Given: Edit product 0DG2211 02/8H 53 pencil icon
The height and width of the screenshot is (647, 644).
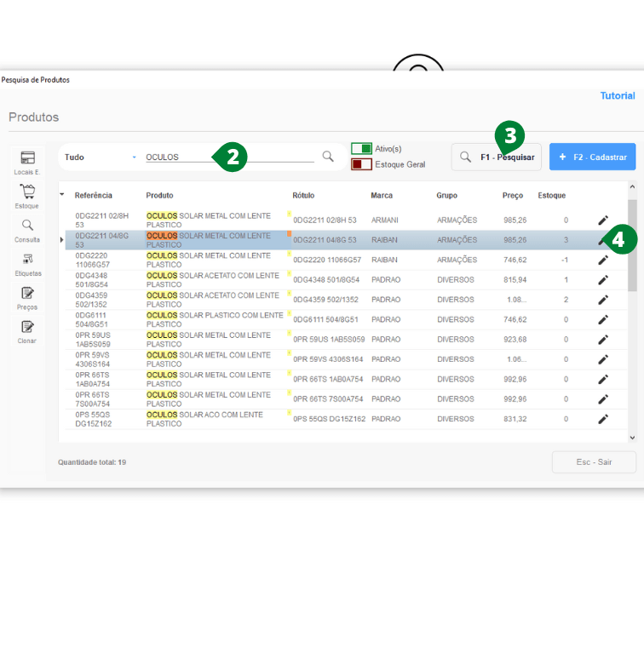Looking at the screenshot, I should [603, 220].
